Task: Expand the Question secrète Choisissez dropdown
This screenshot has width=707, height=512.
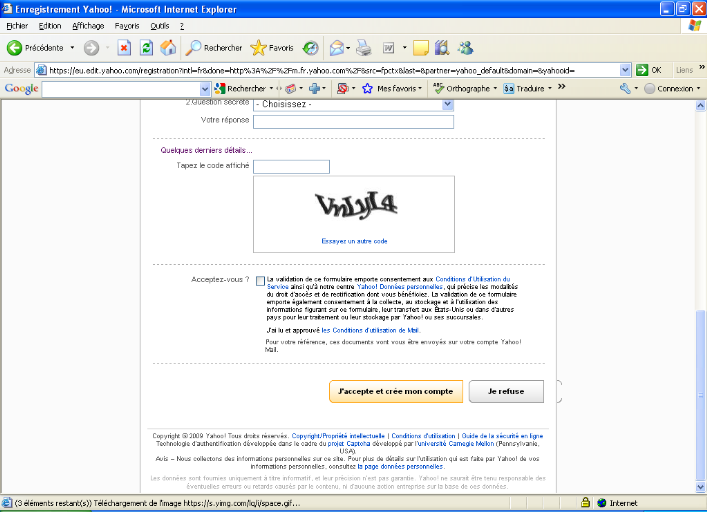Action: 447,105
